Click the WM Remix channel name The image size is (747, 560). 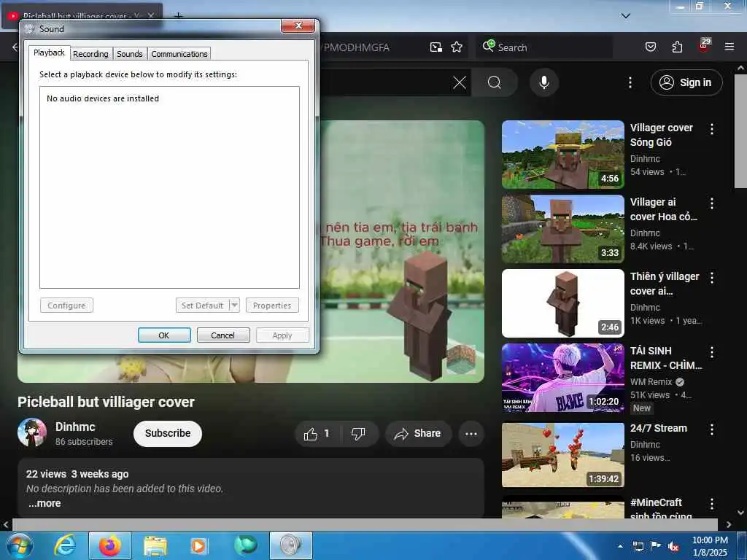(x=651, y=382)
